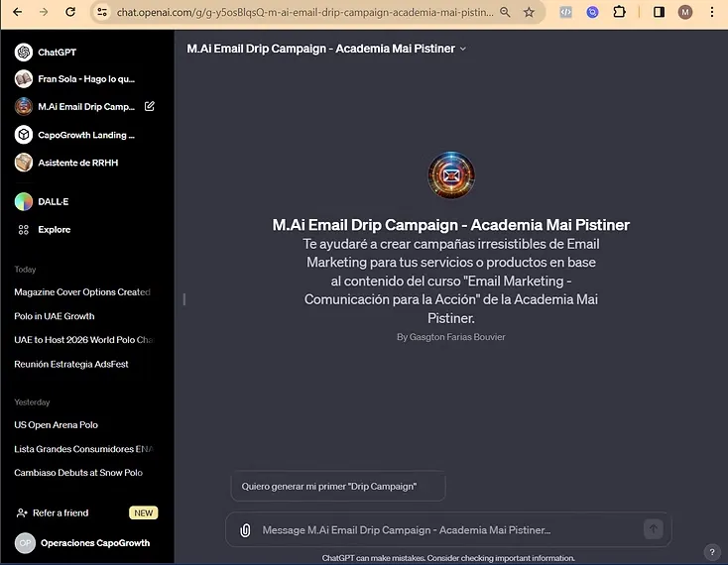Open the blue circular extension icon
The image size is (728, 565).
click(592, 13)
